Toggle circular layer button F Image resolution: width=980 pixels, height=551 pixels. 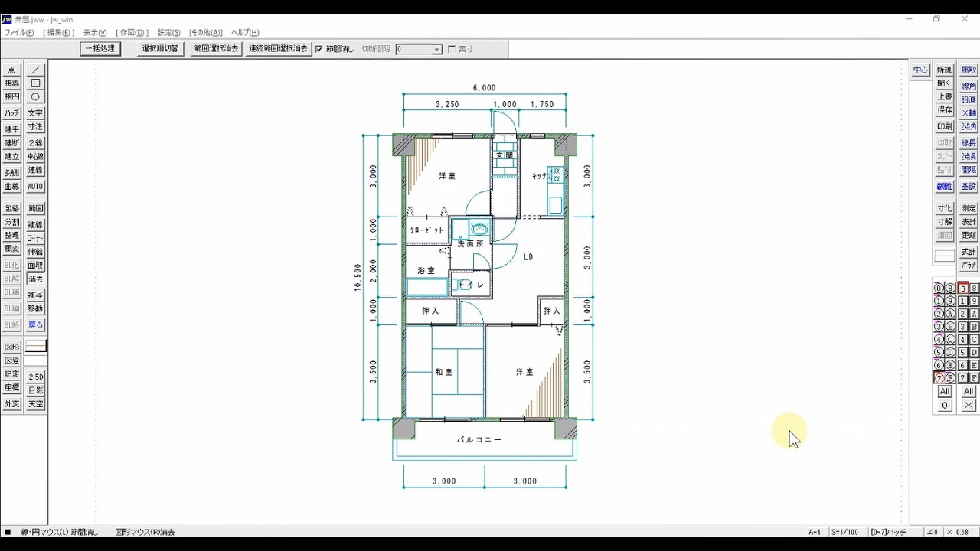click(951, 378)
